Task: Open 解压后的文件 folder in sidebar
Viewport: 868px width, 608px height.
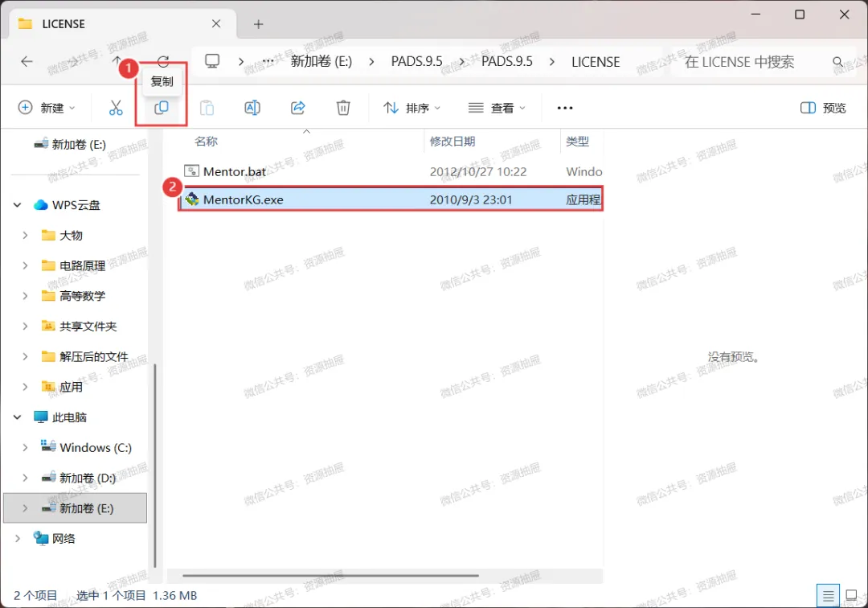Action: [93, 356]
